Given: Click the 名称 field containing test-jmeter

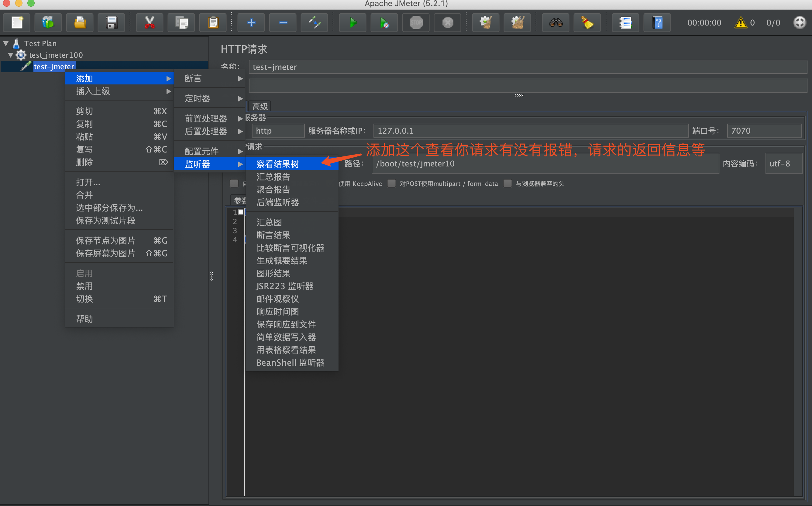Looking at the screenshot, I should [x=528, y=67].
